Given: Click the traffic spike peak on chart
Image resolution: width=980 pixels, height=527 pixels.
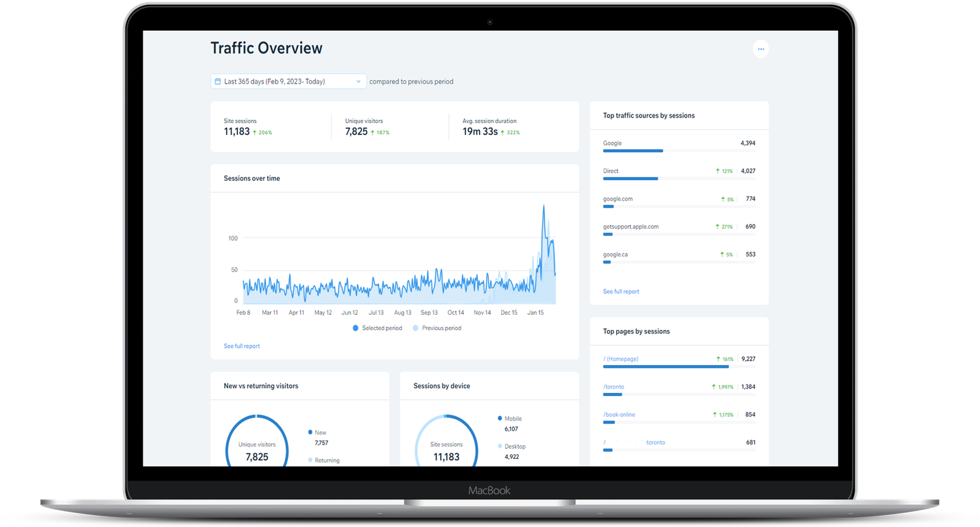Looking at the screenshot, I should [543, 207].
